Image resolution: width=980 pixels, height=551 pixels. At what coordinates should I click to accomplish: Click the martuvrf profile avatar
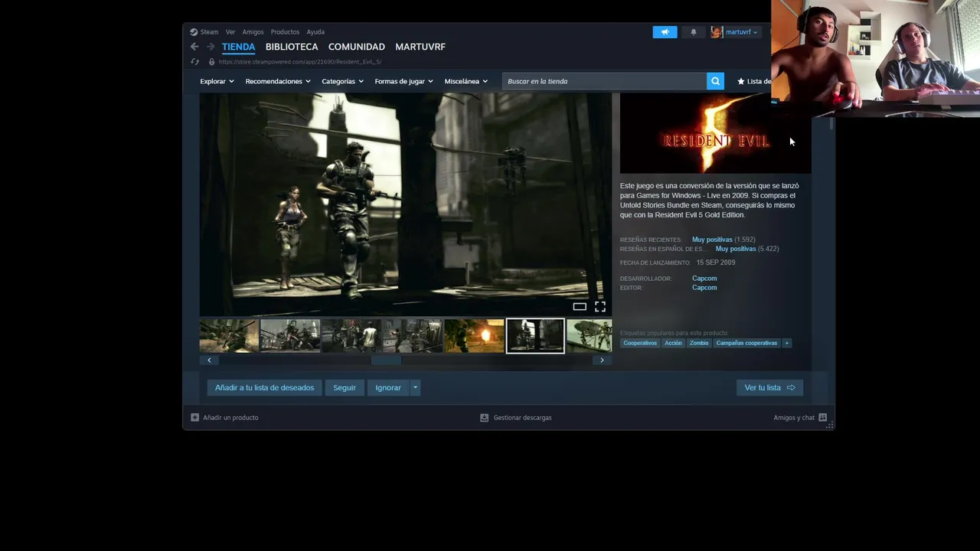[717, 32]
